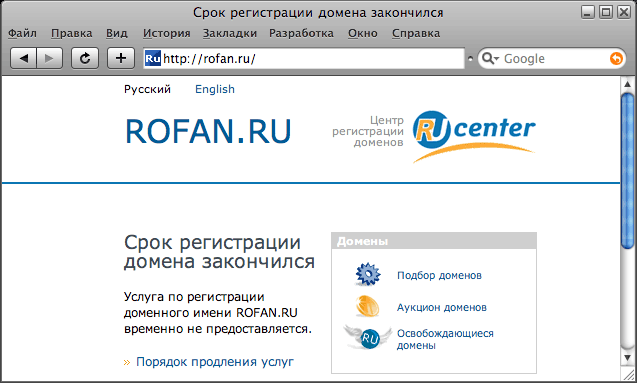This screenshot has width=637, height=383.
Task: Go forward with the right arrow button
Action: pos(50,58)
